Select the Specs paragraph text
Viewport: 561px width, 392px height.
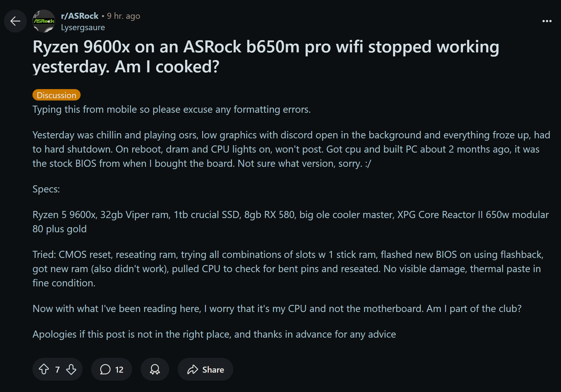(x=46, y=189)
